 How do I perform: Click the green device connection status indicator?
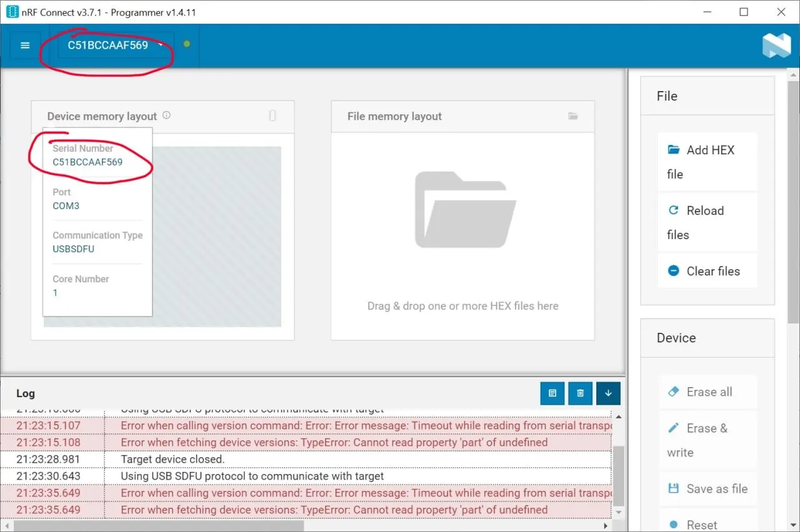point(186,44)
